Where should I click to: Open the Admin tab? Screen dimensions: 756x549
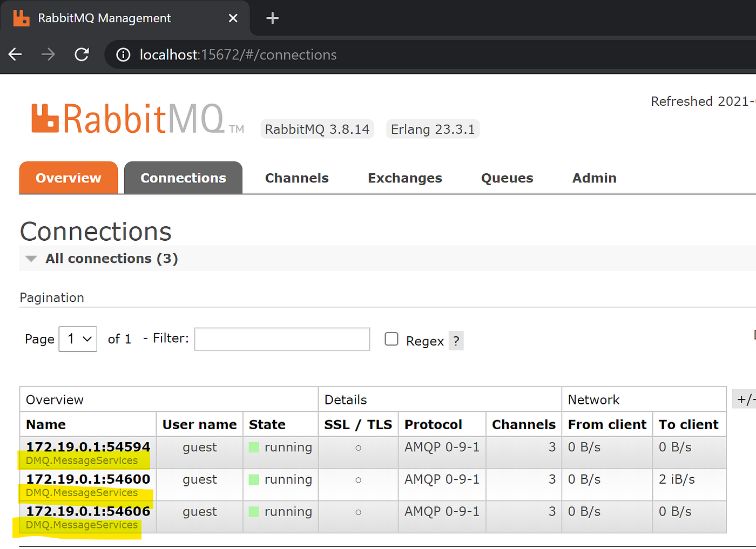[x=593, y=178]
